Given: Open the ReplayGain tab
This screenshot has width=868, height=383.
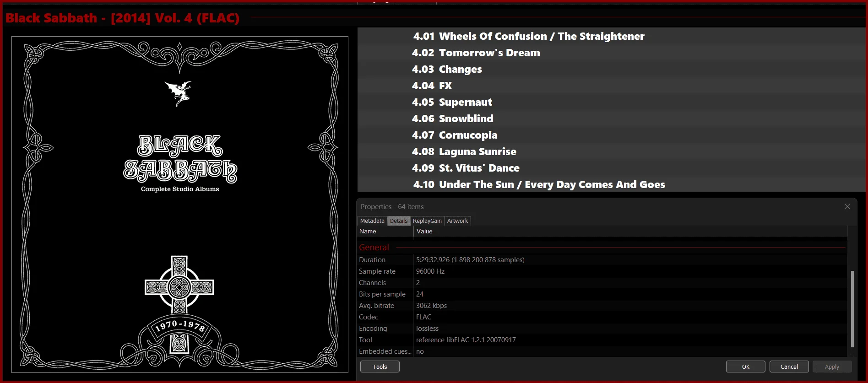Looking at the screenshot, I should [427, 221].
